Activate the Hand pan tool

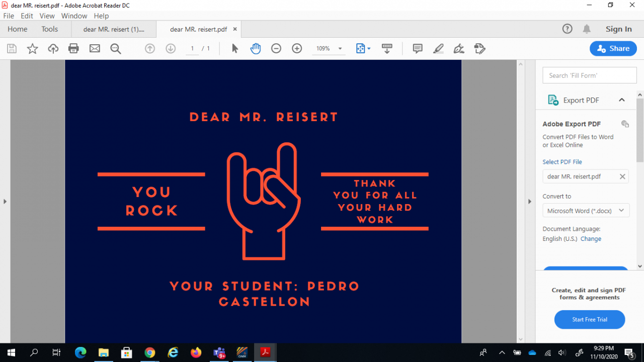(x=256, y=49)
